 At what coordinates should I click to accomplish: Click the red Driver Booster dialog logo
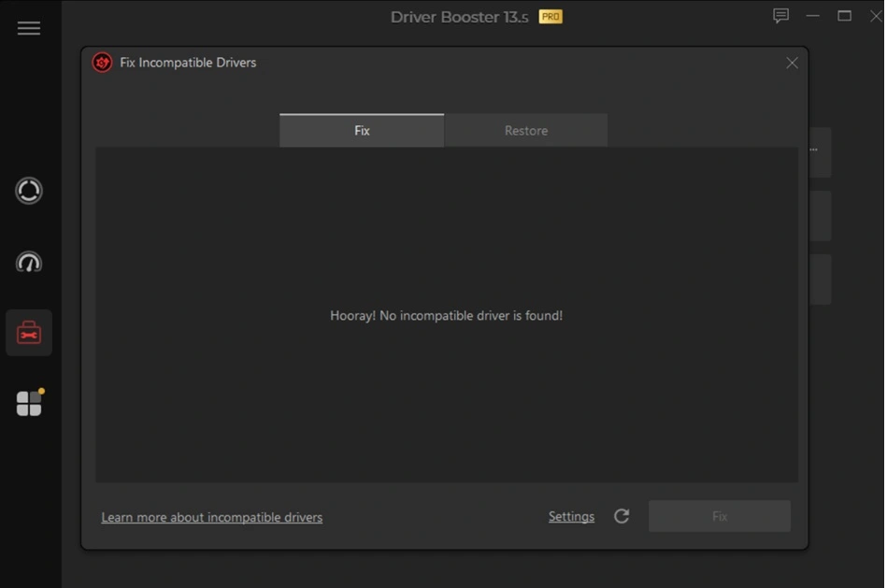click(x=103, y=63)
